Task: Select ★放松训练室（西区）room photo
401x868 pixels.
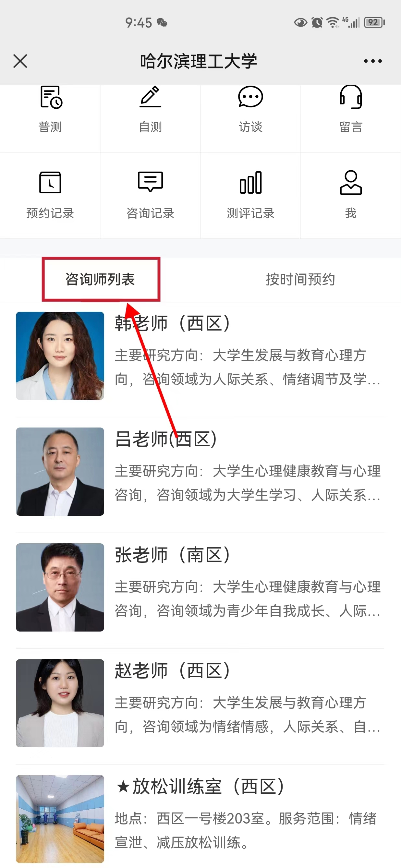Action: [x=60, y=818]
